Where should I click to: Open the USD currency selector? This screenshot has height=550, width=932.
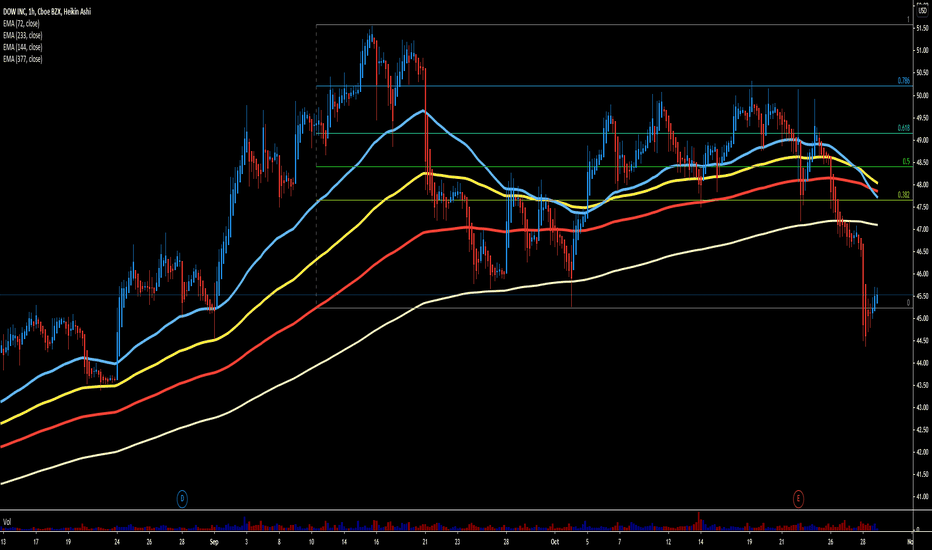(922, 11)
